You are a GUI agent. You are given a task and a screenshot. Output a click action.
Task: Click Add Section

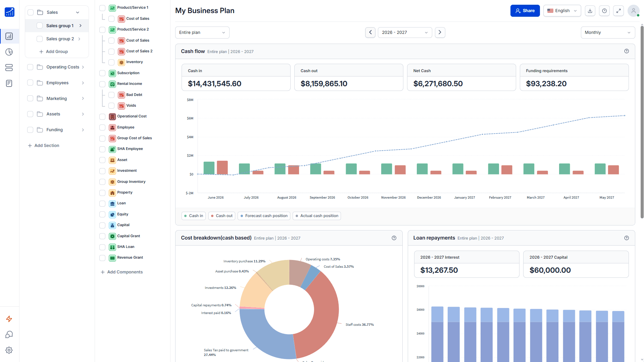pyautogui.click(x=44, y=146)
